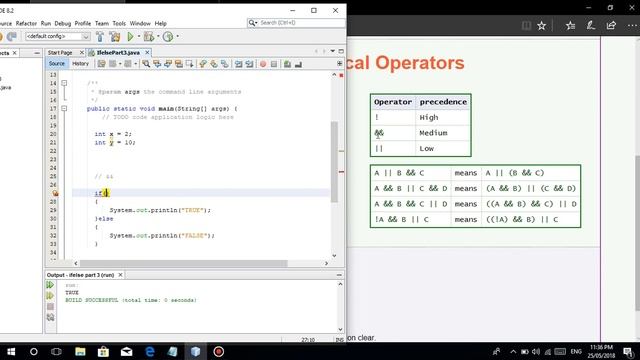Click Find Next Occurrence editor icon
Viewport: 640px width, 360px height.
[x=168, y=64]
